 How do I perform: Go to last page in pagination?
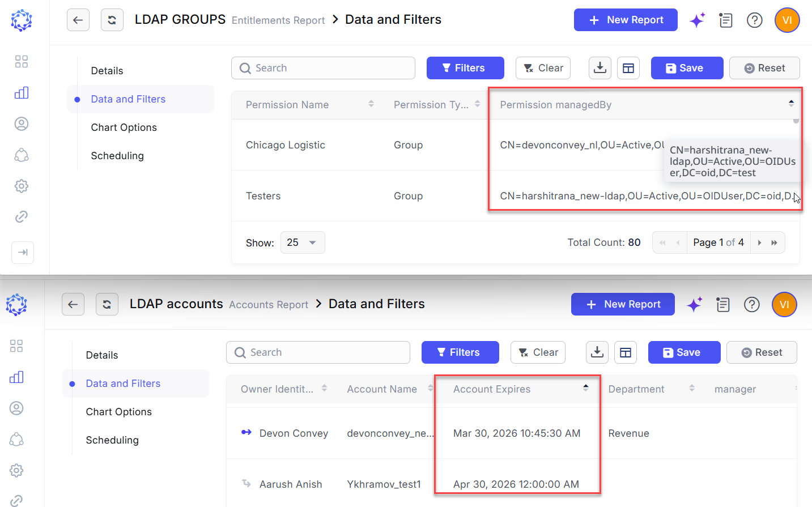775,242
